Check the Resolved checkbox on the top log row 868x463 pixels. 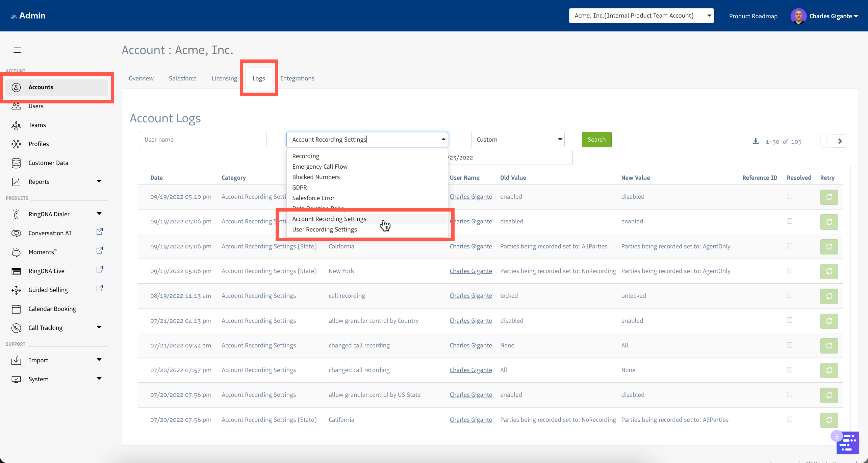click(789, 196)
